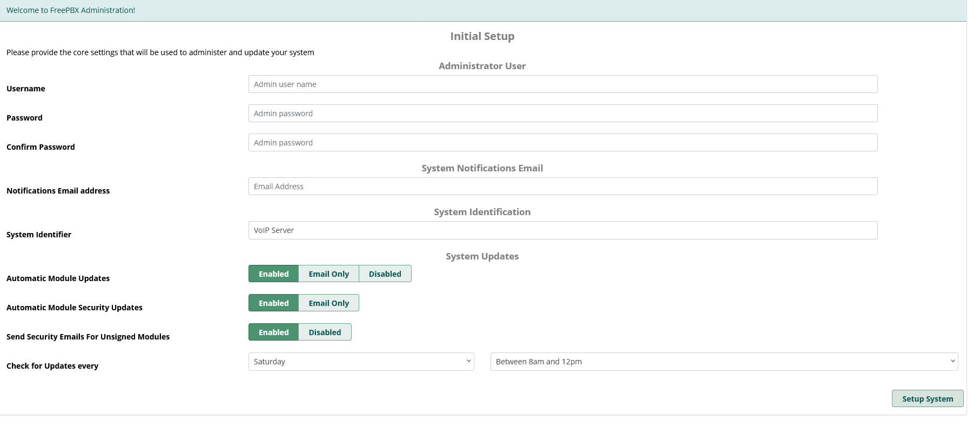Open the Saturday update day dropdown
980x433 pixels.
(x=361, y=362)
